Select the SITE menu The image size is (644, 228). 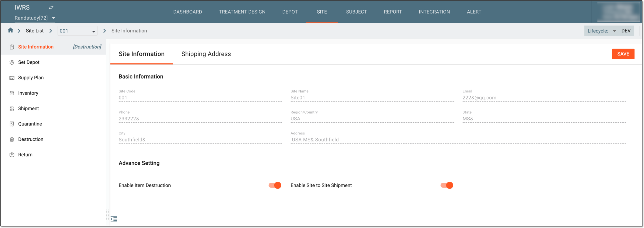[322, 12]
